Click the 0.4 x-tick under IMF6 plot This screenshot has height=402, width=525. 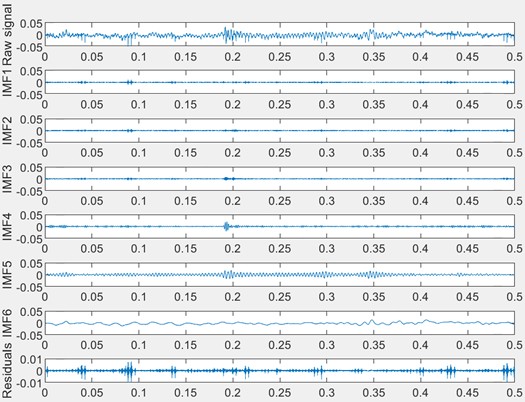(x=421, y=345)
